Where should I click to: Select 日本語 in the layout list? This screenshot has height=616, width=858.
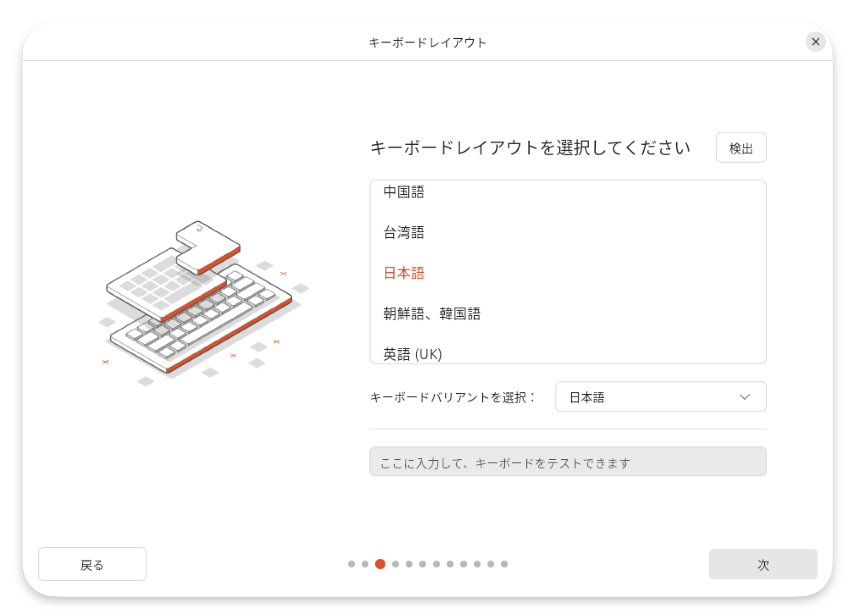click(403, 273)
